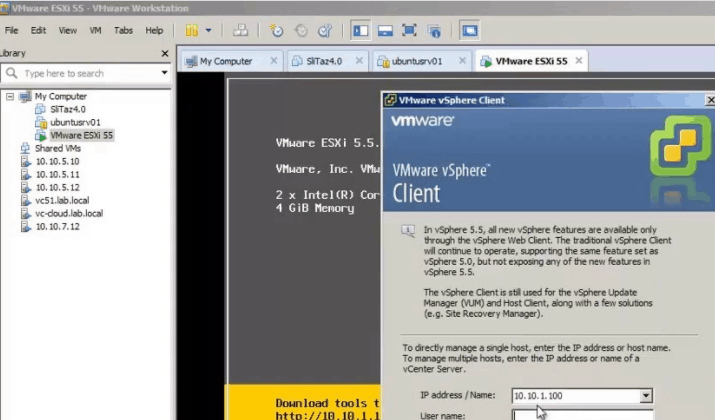Open the Tabs menu

click(x=123, y=31)
